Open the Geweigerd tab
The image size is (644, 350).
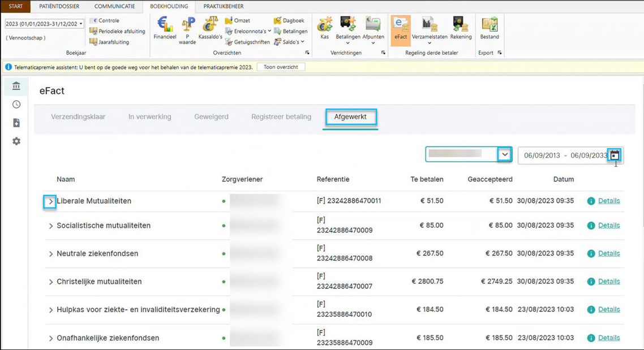coord(211,117)
